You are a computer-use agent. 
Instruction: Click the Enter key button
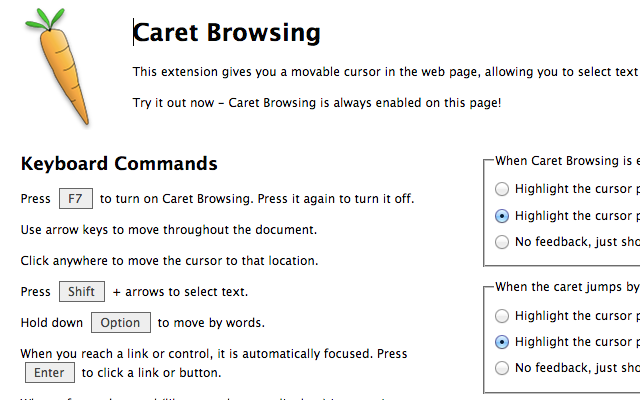pyautogui.click(x=49, y=373)
